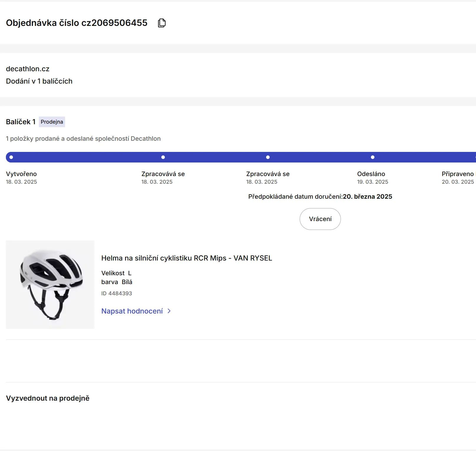Click the decathlon.cz seller text
Viewport: 476px width, 451px height.
[x=28, y=69]
